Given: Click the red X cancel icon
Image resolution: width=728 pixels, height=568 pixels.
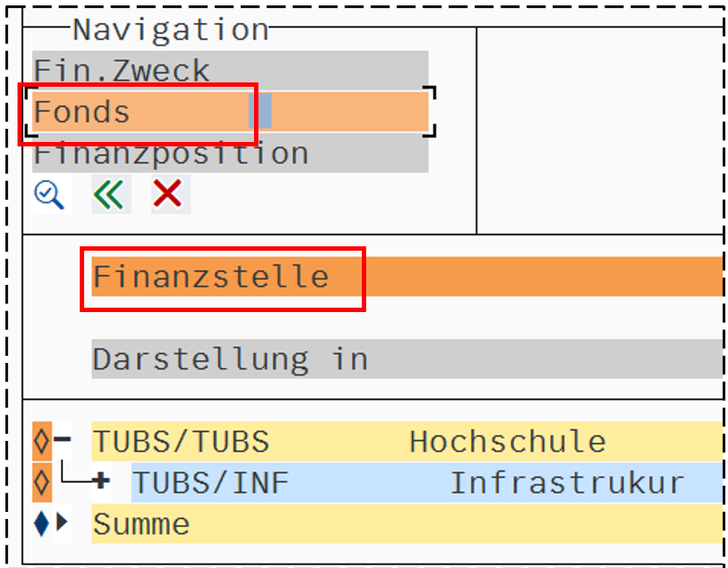Looking at the screenshot, I should point(168,195).
